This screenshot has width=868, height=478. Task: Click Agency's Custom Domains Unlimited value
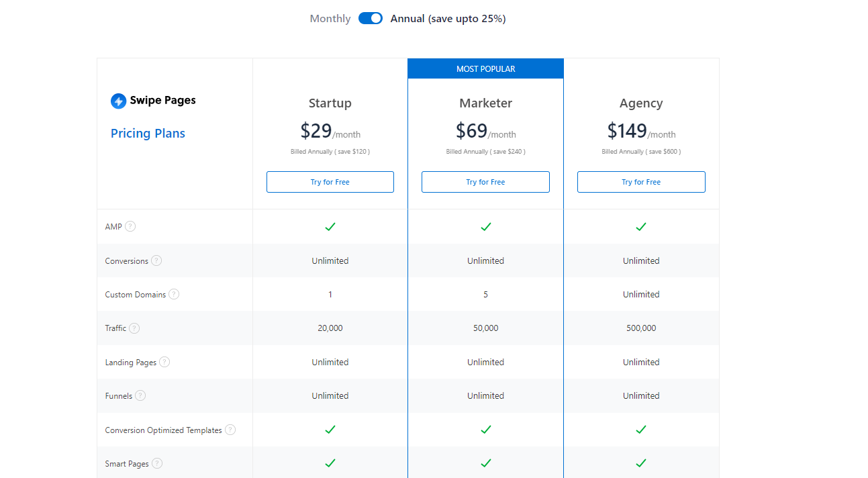pos(641,294)
